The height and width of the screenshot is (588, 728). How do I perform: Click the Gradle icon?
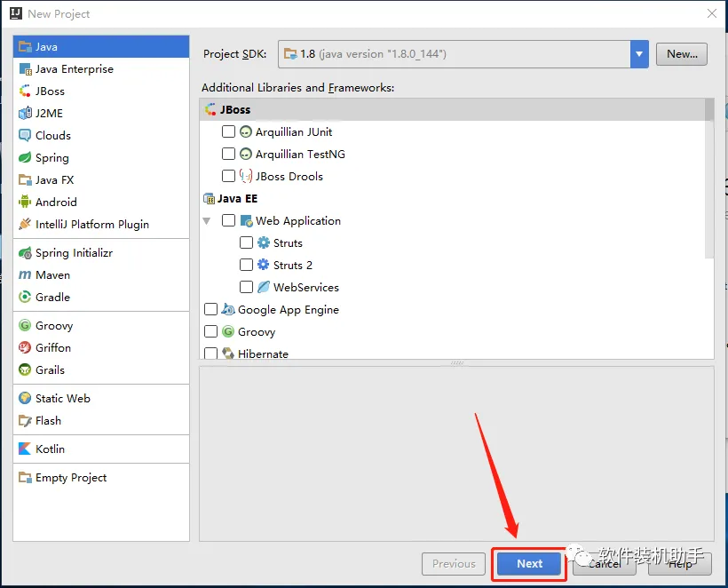tap(25, 298)
